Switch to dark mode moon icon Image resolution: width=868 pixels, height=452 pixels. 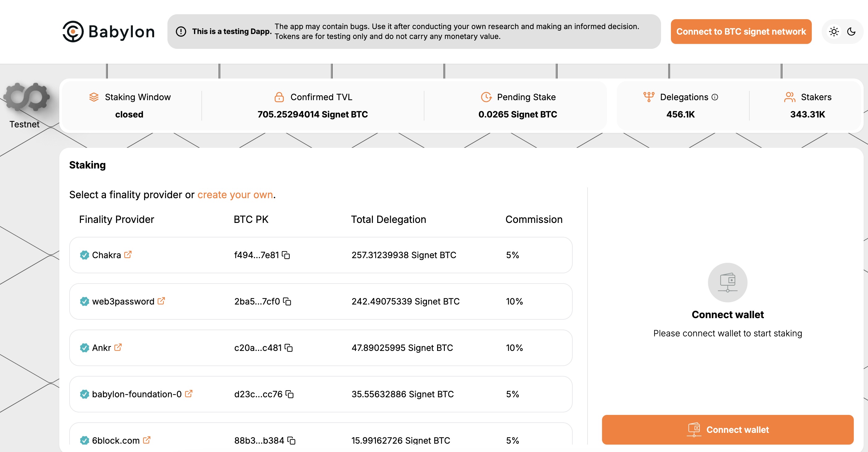coord(851,32)
